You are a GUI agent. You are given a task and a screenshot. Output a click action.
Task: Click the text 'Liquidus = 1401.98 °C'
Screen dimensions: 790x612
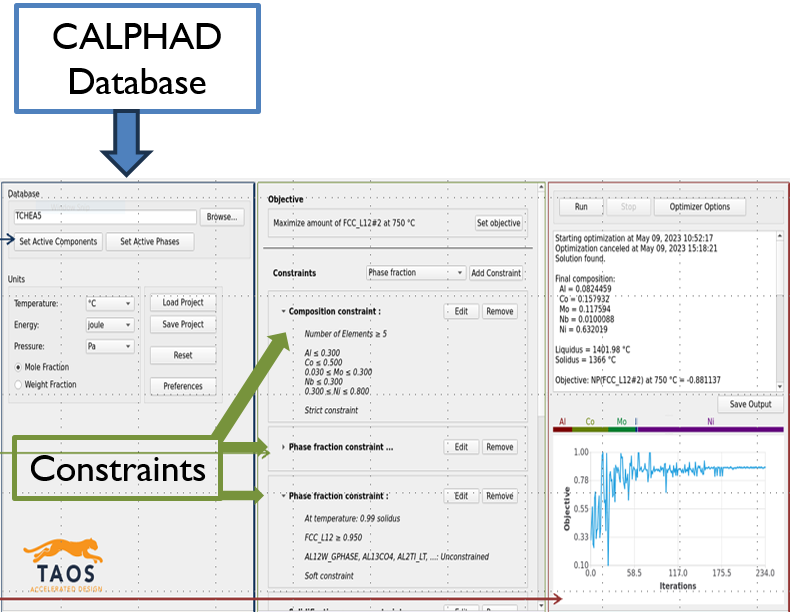(592, 350)
